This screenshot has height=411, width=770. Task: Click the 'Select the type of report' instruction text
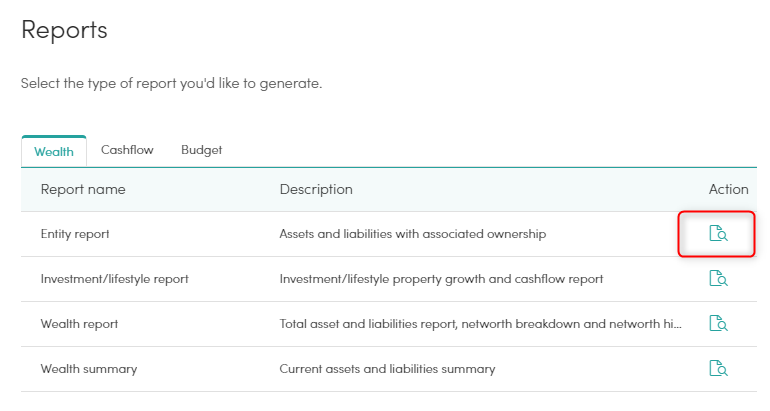tap(171, 83)
